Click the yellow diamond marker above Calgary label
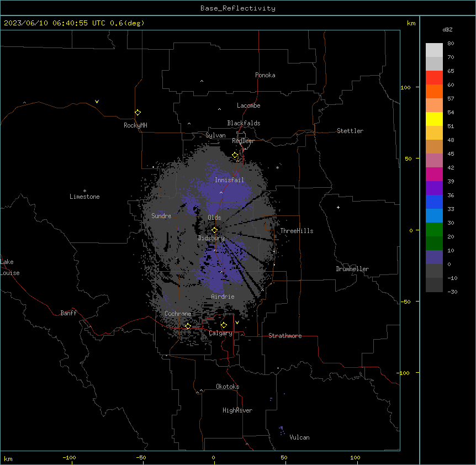Screen dimensions: 476x465 [224, 325]
